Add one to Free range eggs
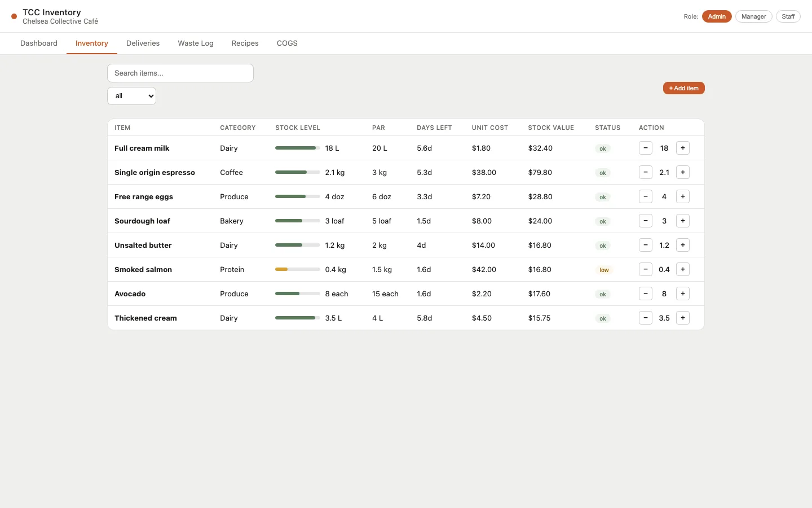Screen dimensions: 812x508 [x=683, y=196]
